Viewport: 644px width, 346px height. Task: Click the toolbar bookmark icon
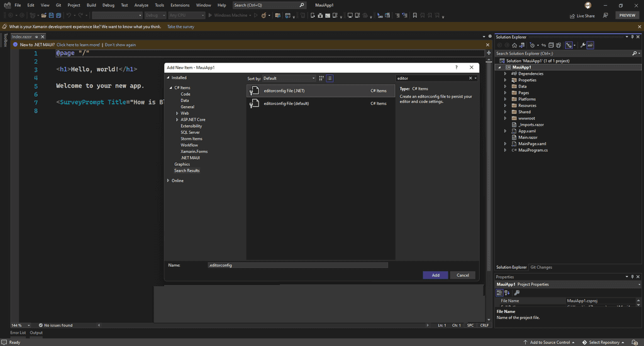415,15
